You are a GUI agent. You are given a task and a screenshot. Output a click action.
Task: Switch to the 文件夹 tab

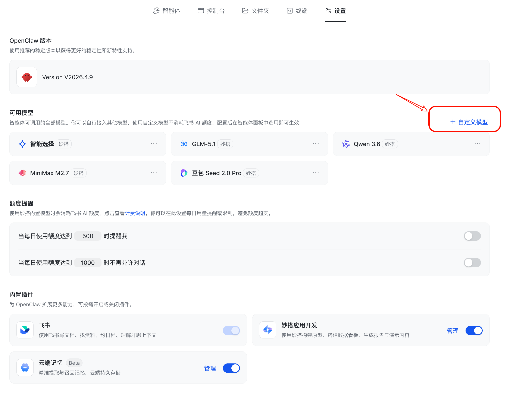pos(245,11)
